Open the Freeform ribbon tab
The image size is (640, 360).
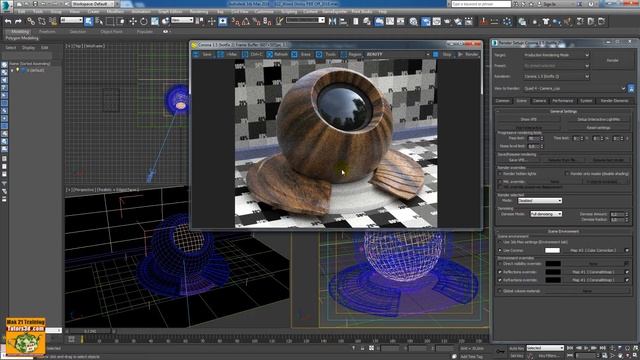click(x=47, y=31)
